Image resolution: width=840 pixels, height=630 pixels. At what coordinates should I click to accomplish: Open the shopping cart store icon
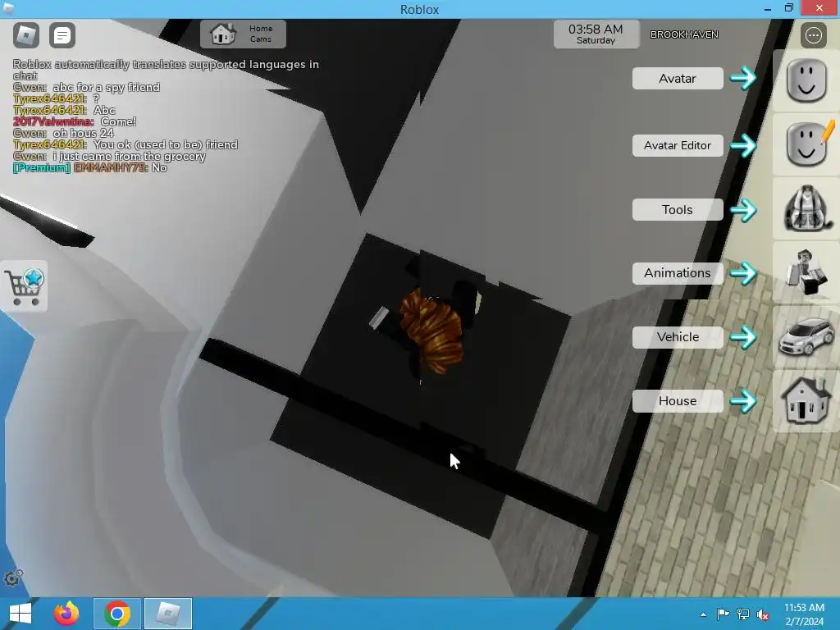click(x=24, y=286)
